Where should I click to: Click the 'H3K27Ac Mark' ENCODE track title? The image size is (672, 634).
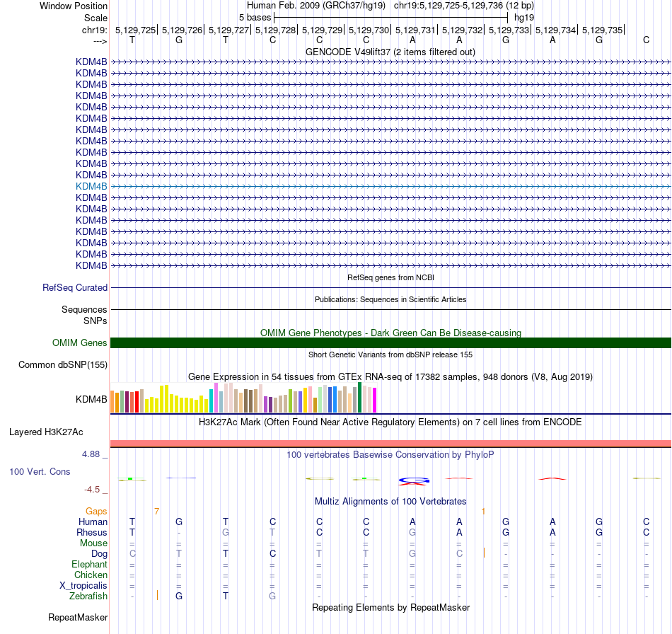tap(390, 422)
